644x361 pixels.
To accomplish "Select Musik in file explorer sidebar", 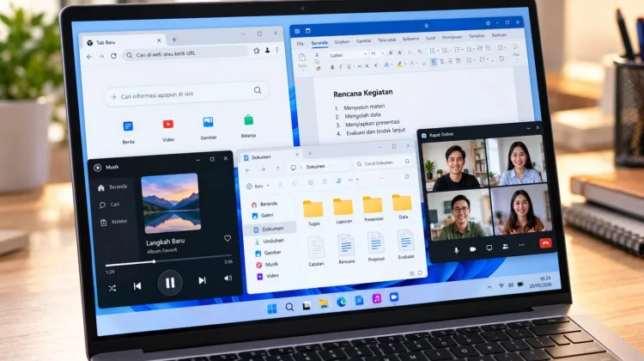I will (267, 265).
